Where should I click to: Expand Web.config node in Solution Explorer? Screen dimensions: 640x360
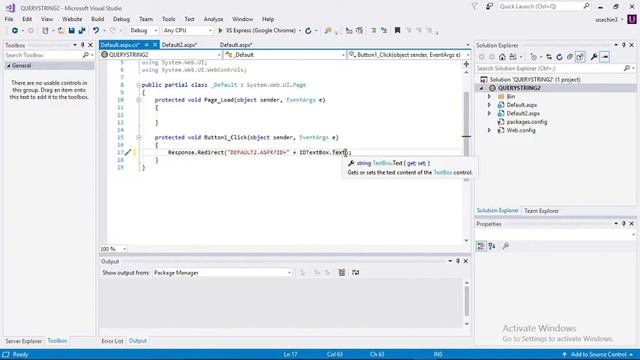pos(489,131)
